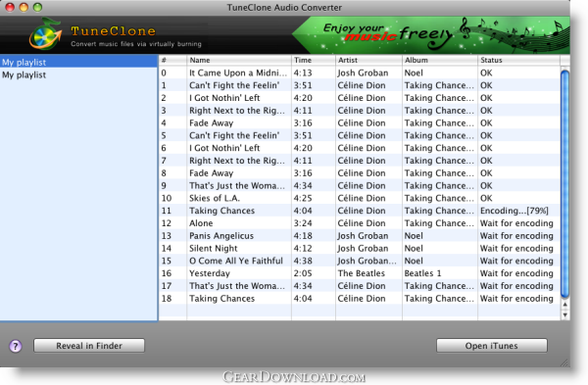Click the purple help question mark icon

coord(16,346)
